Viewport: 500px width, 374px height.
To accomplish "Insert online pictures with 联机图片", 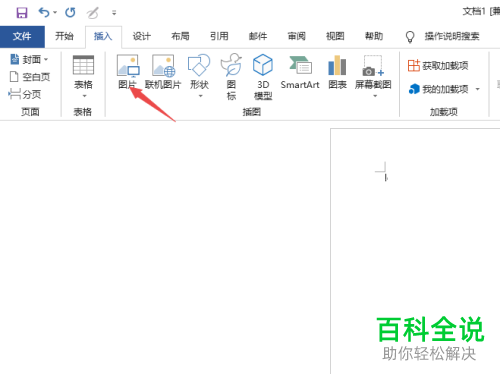I will 163,72.
